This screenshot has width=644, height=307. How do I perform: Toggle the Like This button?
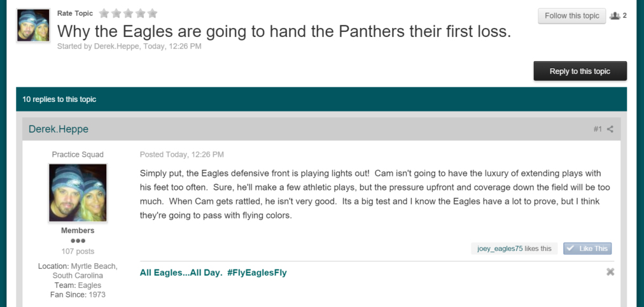click(587, 248)
